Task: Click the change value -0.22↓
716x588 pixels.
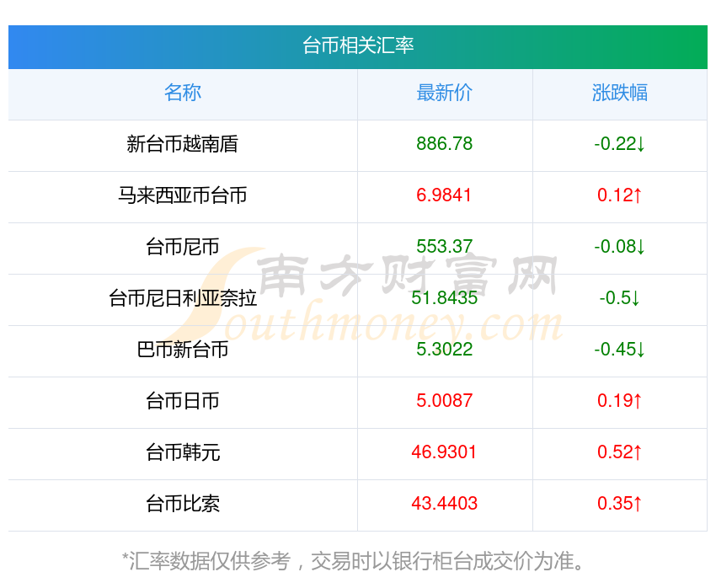Action: click(620, 144)
